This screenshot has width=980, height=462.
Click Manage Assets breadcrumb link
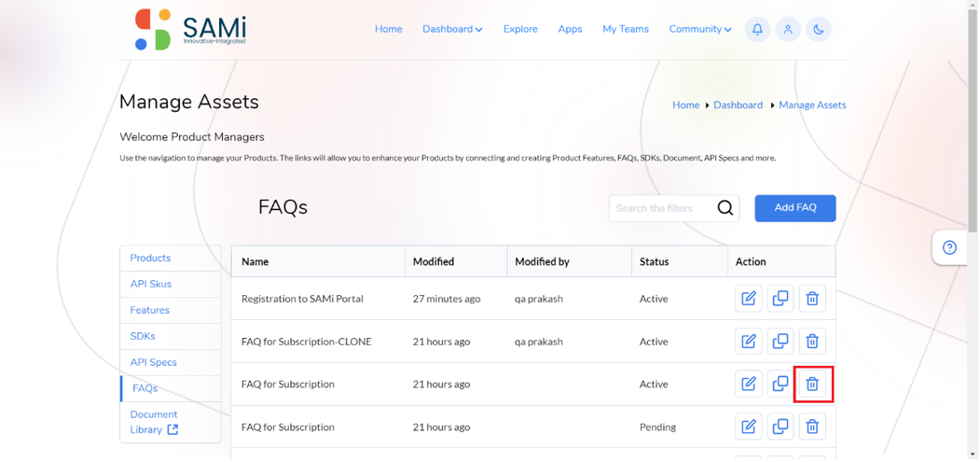pos(812,105)
